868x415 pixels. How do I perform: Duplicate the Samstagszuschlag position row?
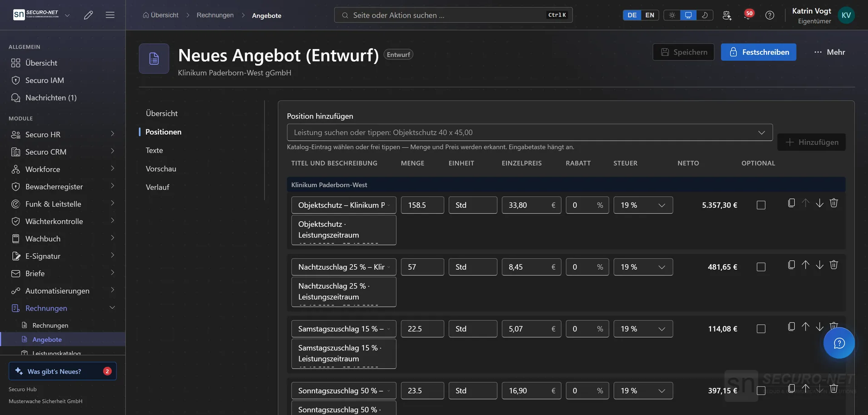791,326
